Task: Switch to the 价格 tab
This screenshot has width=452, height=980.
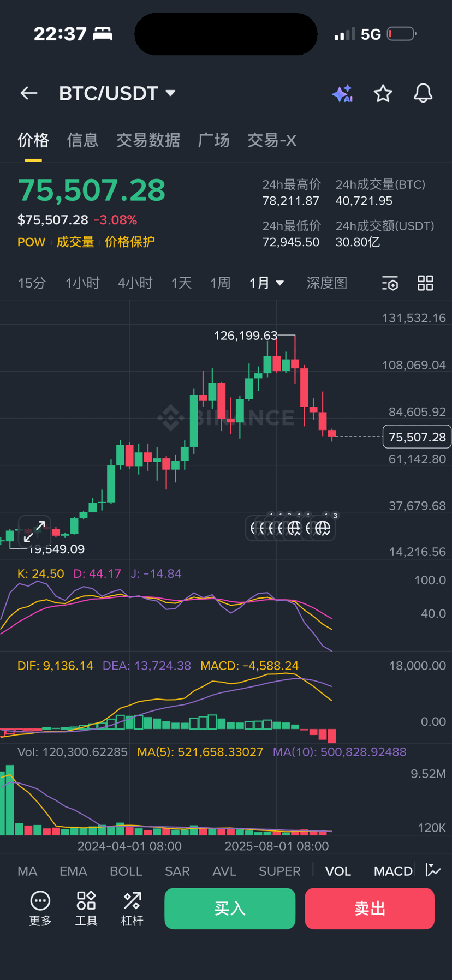Action: pyautogui.click(x=33, y=140)
